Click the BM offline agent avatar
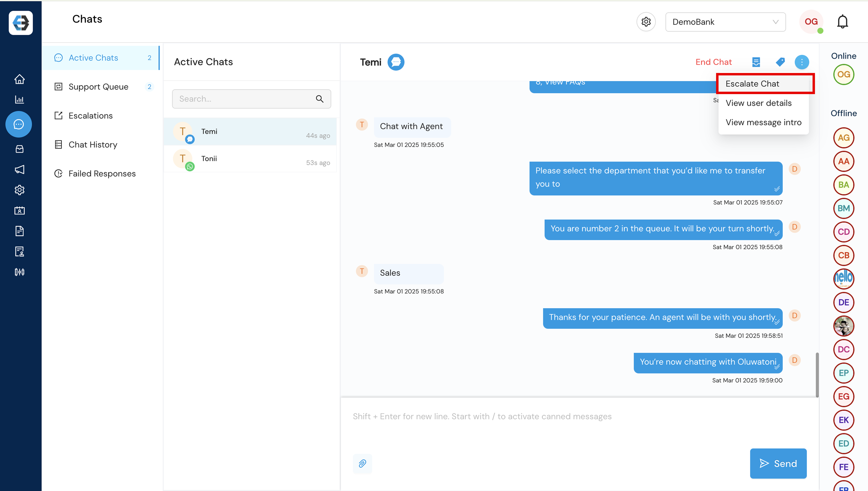 pyautogui.click(x=843, y=208)
